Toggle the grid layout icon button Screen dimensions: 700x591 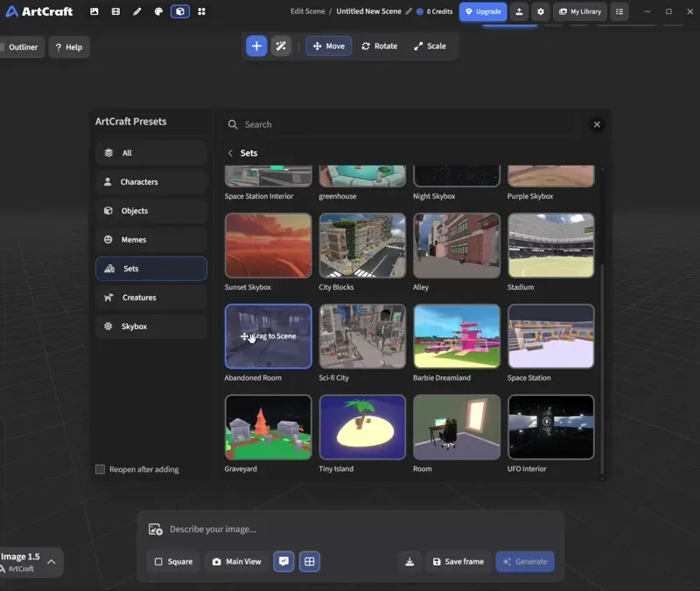(x=310, y=561)
